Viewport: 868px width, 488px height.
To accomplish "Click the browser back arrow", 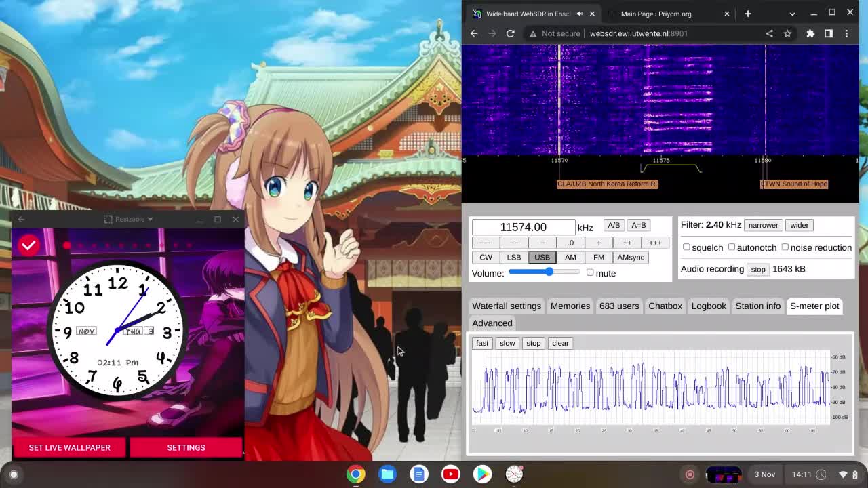I will (x=474, y=33).
